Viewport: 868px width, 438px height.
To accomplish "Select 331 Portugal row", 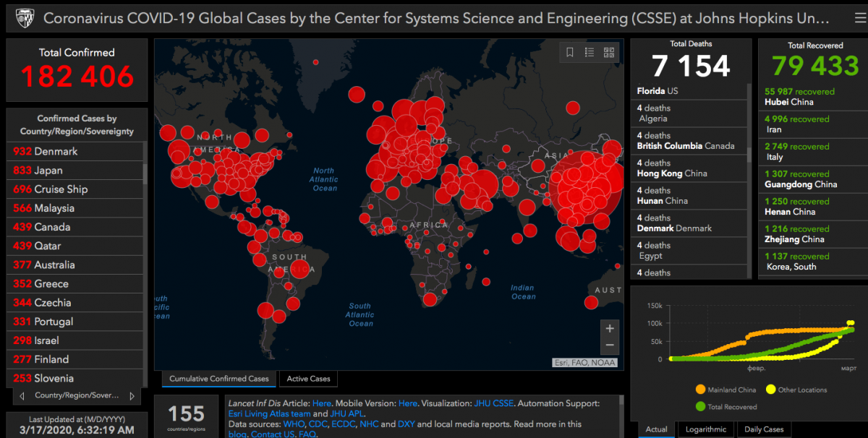I will click(x=76, y=321).
